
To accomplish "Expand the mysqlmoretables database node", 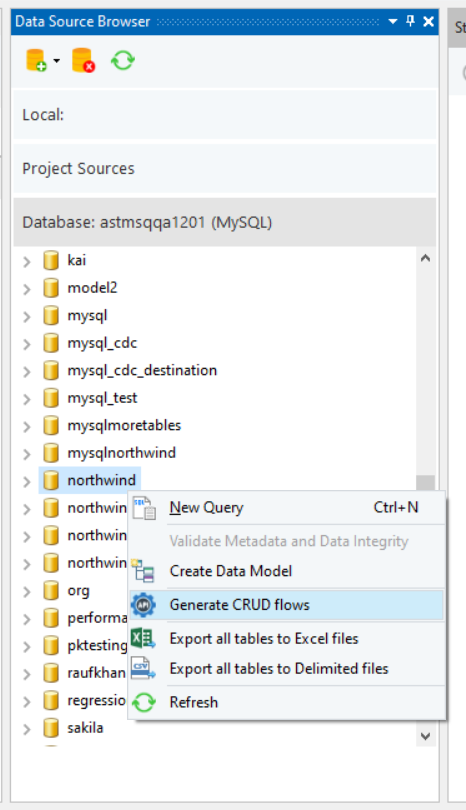I will coord(27,427).
